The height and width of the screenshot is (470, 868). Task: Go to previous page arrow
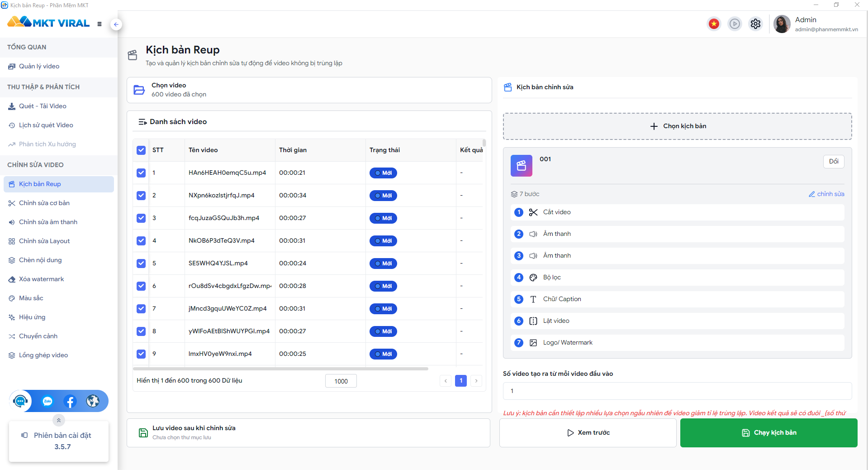click(446, 381)
